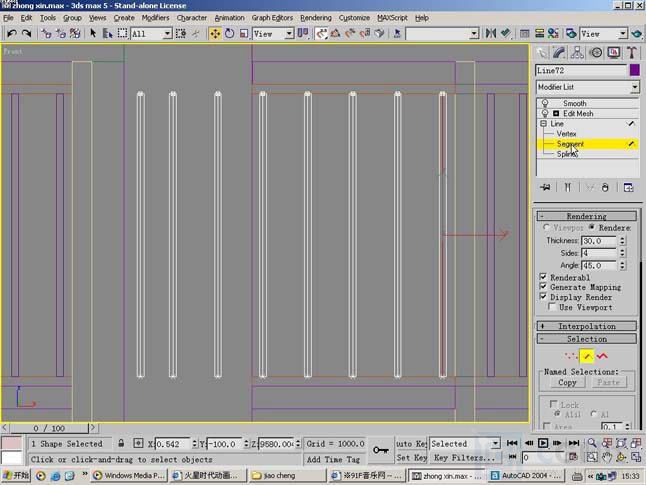Click Configure Modifier Sets icon
This screenshot has width=646, height=485.
pyautogui.click(x=628, y=187)
